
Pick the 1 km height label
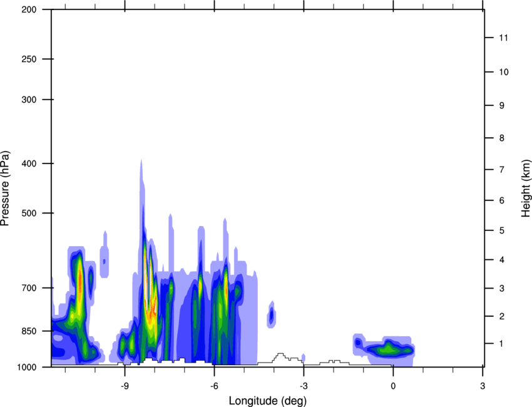pos(501,344)
